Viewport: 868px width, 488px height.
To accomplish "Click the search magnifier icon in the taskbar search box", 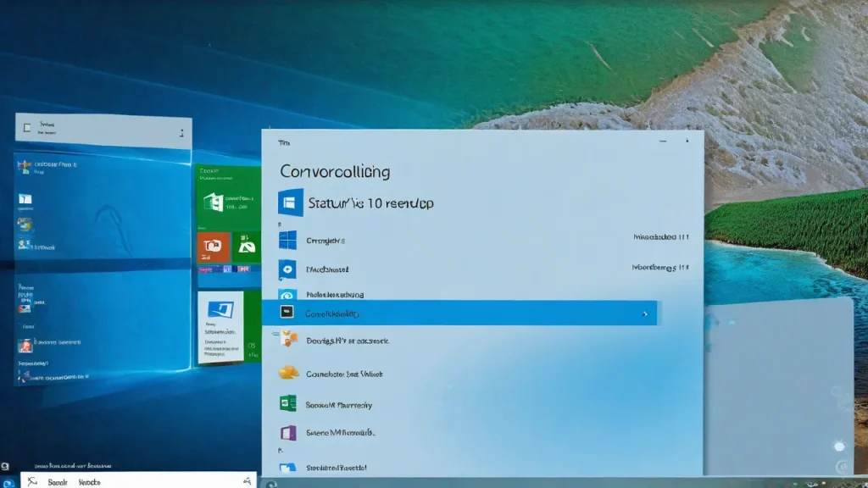I will [x=33, y=481].
